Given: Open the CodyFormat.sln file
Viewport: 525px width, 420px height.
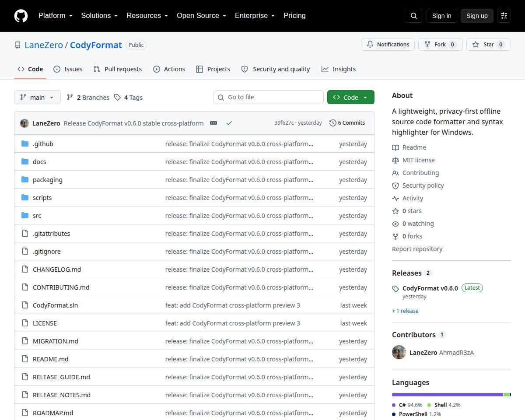Looking at the screenshot, I should (55, 305).
